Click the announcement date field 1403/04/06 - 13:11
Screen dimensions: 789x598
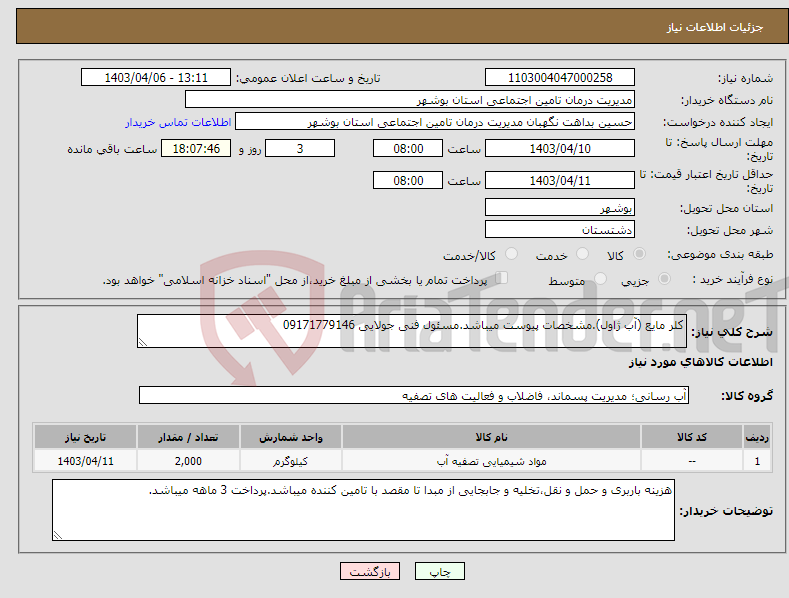(156, 78)
